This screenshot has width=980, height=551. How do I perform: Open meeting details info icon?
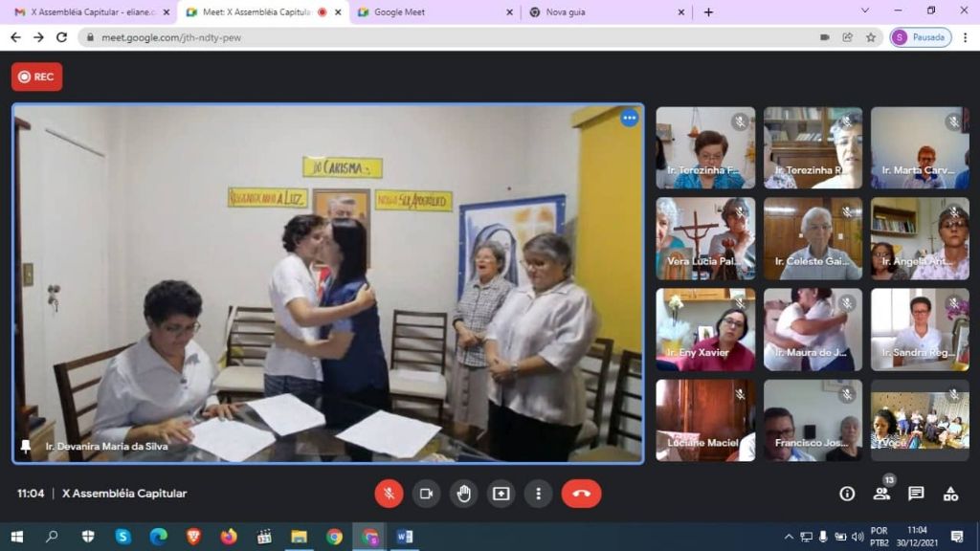click(x=847, y=494)
